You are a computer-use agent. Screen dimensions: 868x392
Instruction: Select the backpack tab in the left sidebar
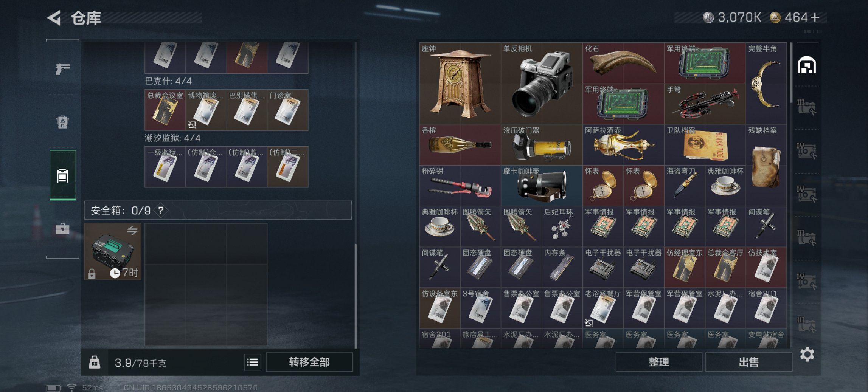[x=62, y=122]
